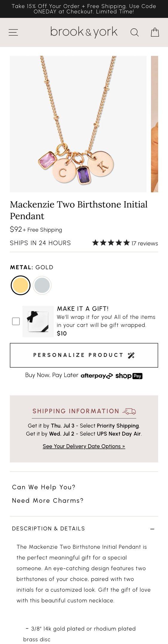Image resolution: width=168 pixels, height=644 pixels.
Task: Open the search magnifier icon
Action: (x=135, y=32)
